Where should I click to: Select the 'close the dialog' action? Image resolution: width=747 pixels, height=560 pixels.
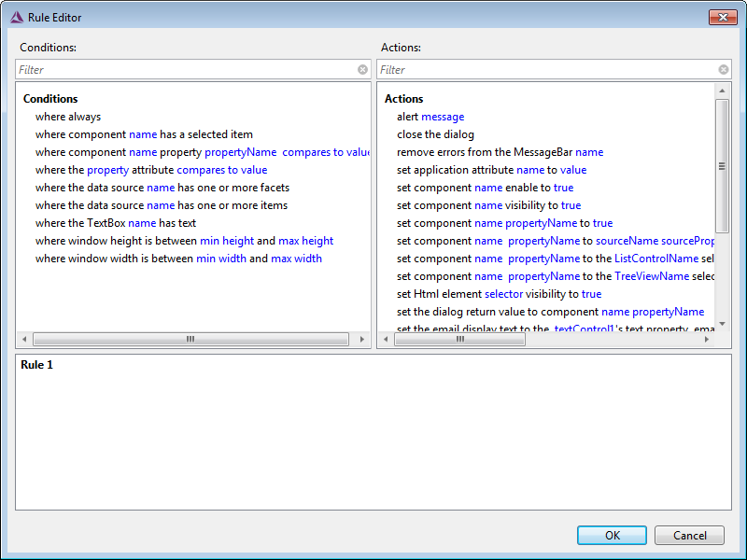tap(435, 134)
